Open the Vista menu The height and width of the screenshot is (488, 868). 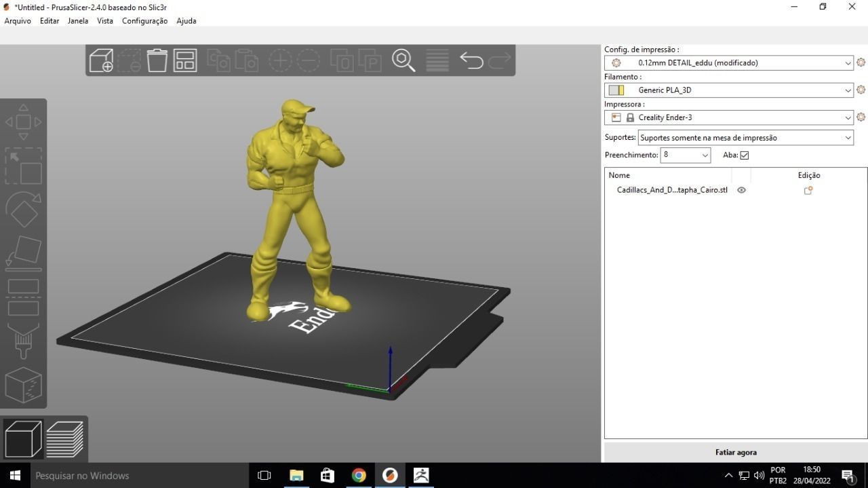coord(105,21)
